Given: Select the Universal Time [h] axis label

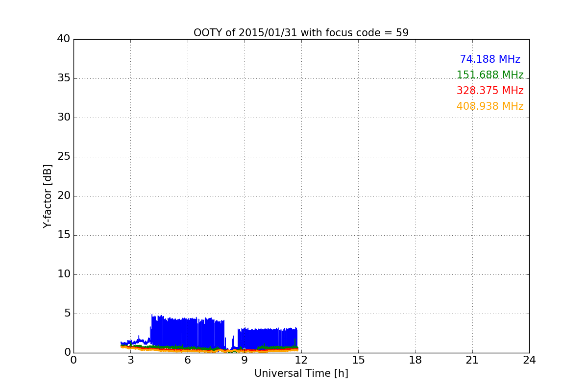Looking at the screenshot, I should coord(301,373).
